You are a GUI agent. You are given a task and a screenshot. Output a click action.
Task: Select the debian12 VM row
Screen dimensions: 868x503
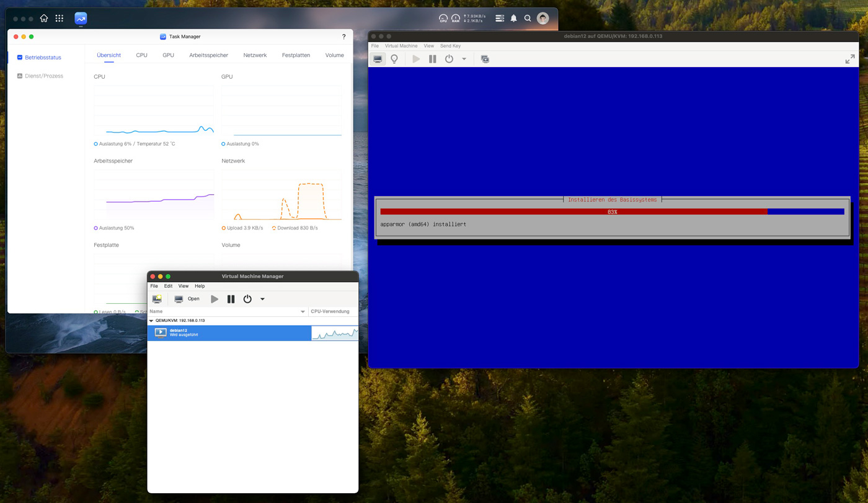pos(253,333)
